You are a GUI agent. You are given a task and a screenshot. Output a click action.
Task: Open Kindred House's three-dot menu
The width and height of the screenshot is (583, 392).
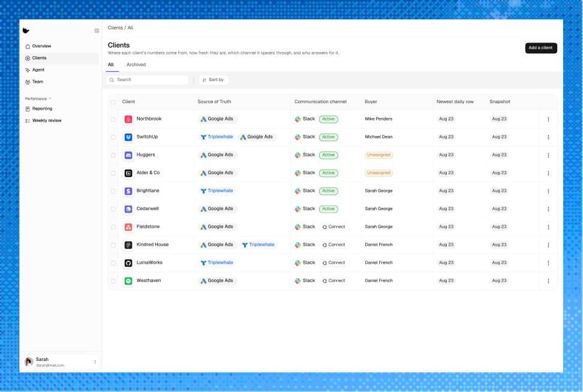tap(548, 245)
